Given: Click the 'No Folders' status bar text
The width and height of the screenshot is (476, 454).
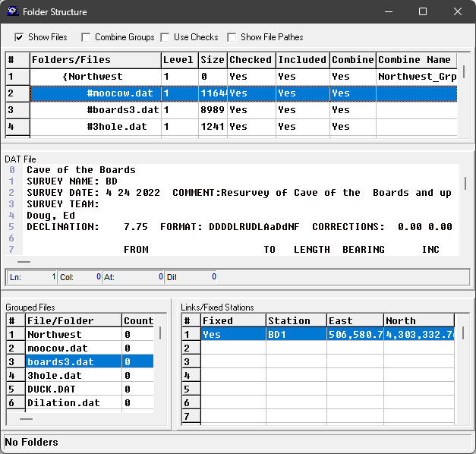Looking at the screenshot, I should click(32, 442).
